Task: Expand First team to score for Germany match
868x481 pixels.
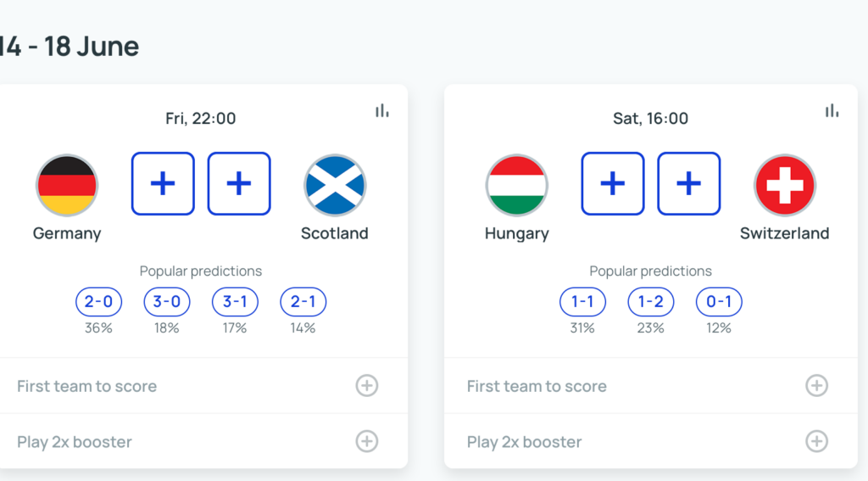Action: 366,386
